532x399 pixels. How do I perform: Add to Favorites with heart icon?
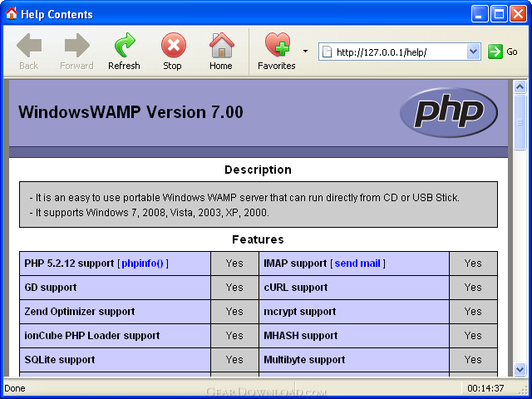pos(278,44)
